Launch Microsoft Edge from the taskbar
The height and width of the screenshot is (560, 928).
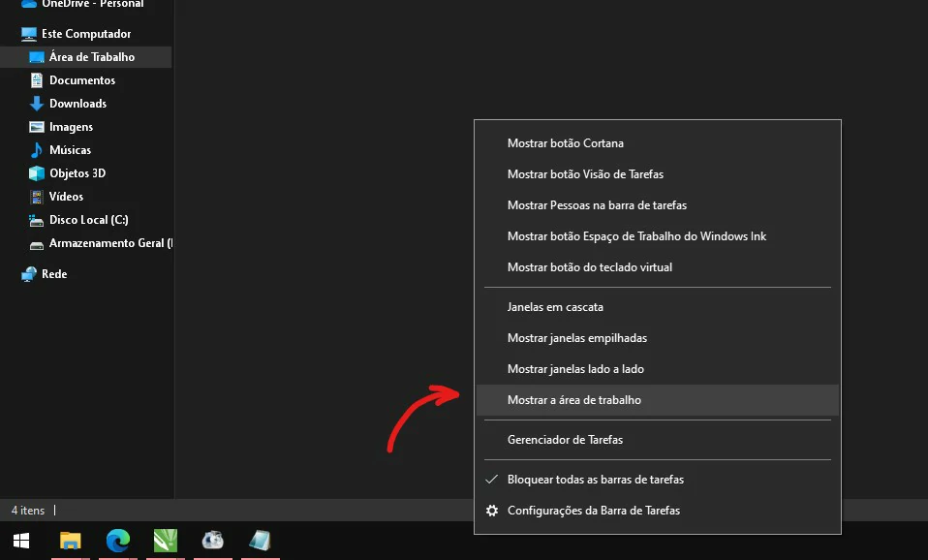(x=118, y=541)
